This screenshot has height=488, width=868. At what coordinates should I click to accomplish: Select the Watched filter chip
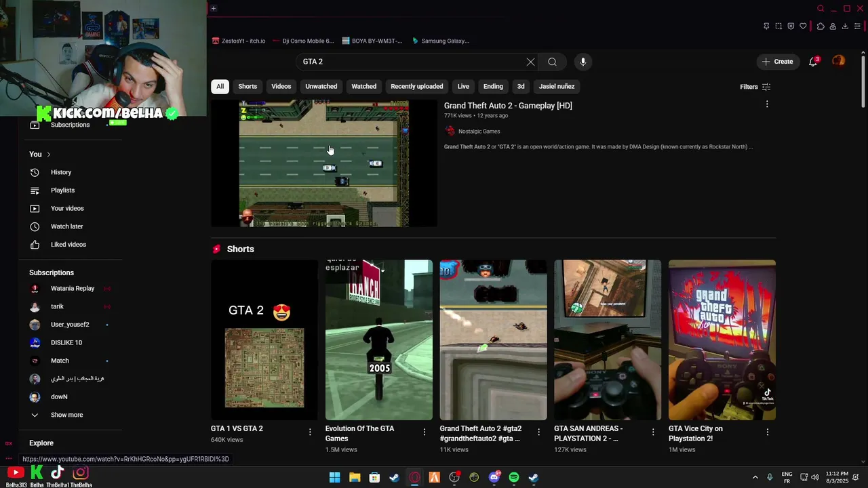click(x=363, y=86)
